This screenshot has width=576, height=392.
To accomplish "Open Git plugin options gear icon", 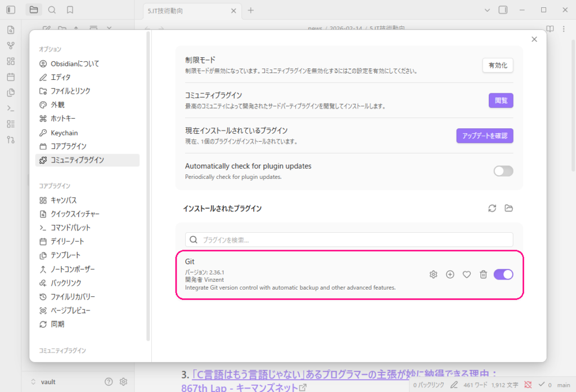I will pos(433,274).
